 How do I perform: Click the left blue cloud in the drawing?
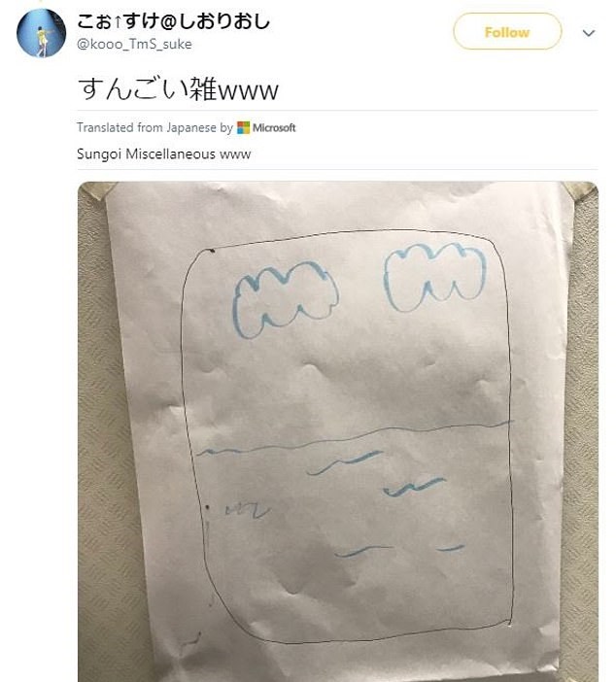point(285,299)
